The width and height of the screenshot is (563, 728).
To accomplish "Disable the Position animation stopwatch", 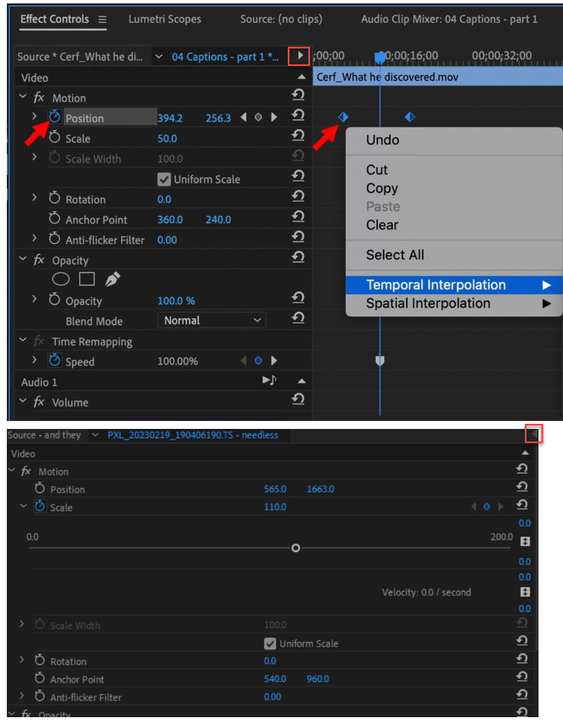I will 55,117.
